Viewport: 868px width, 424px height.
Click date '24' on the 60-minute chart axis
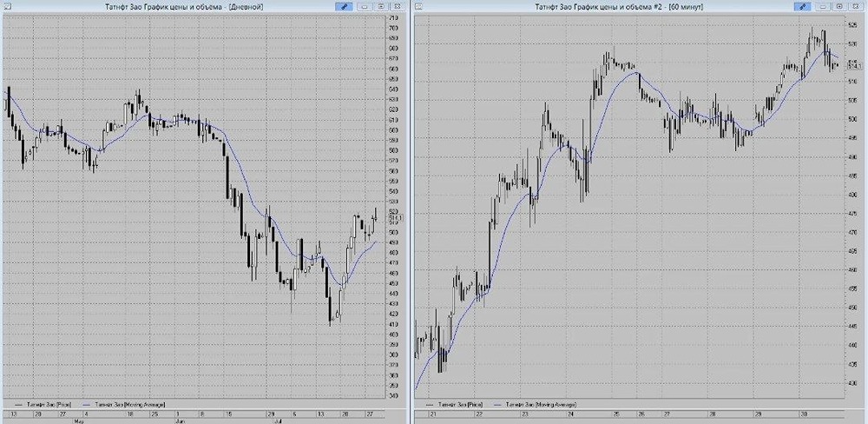click(x=571, y=414)
